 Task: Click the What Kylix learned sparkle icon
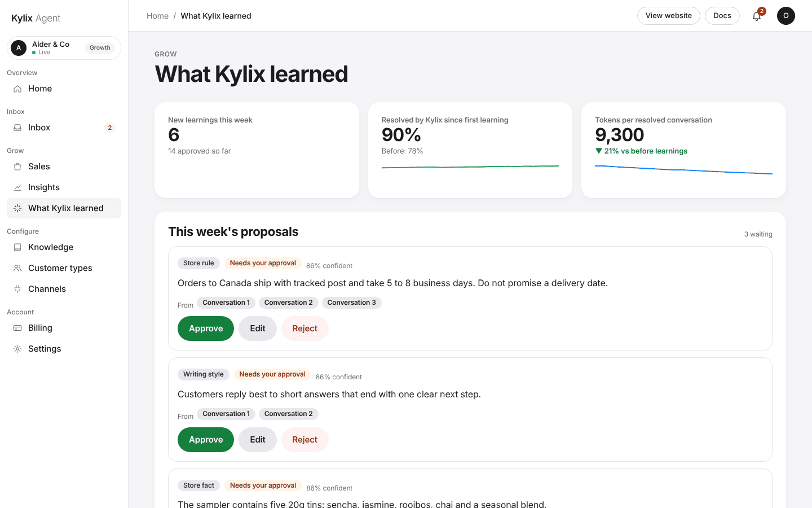coord(17,208)
